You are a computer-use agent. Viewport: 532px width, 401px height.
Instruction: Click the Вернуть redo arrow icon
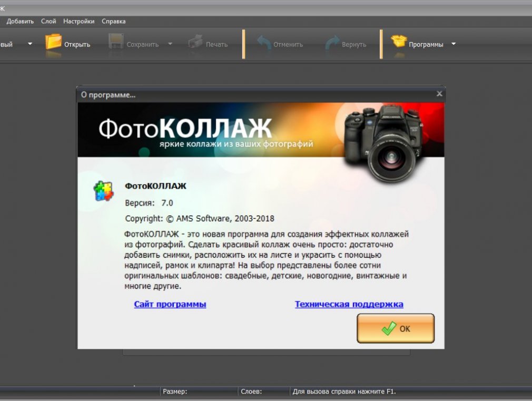(x=332, y=42)
